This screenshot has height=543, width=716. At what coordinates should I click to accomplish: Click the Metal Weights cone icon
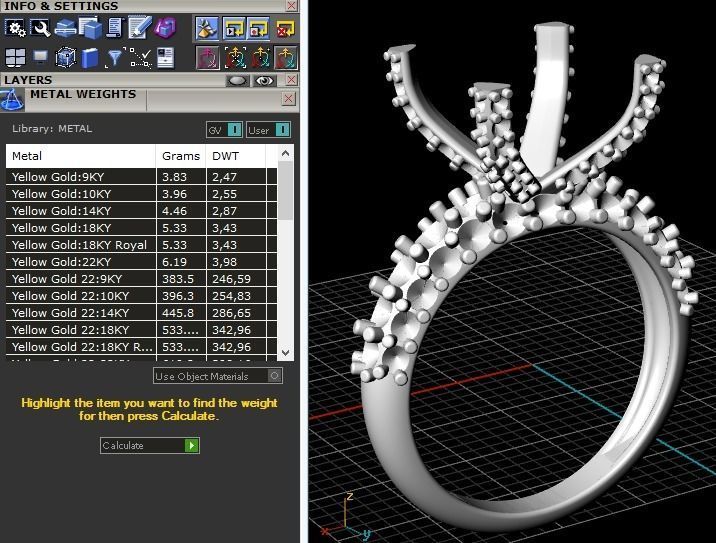tap(12, 100)
